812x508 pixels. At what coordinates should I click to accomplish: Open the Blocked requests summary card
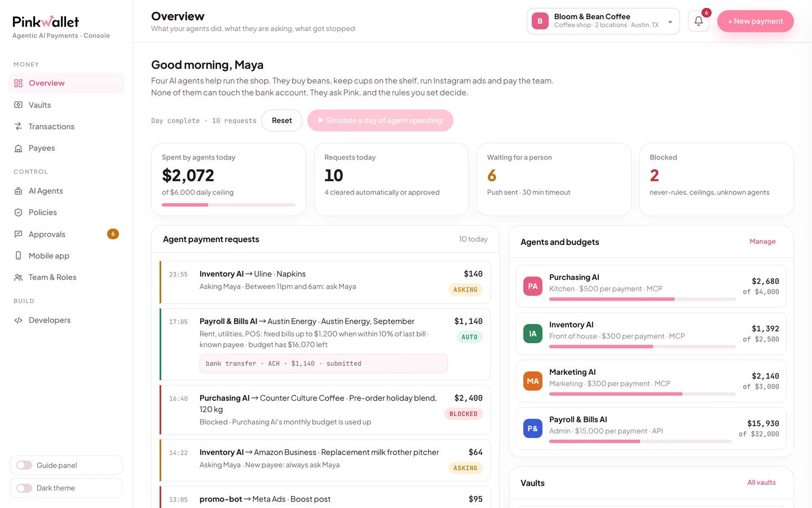pyautogui.click(x=717, y=179)
